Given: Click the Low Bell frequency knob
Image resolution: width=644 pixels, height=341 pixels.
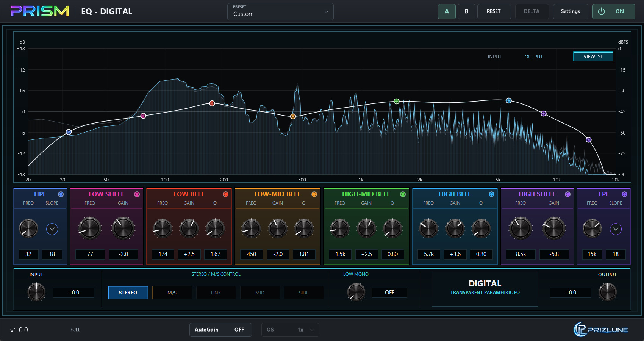Looking at the screenshot, I should point(163,228).
